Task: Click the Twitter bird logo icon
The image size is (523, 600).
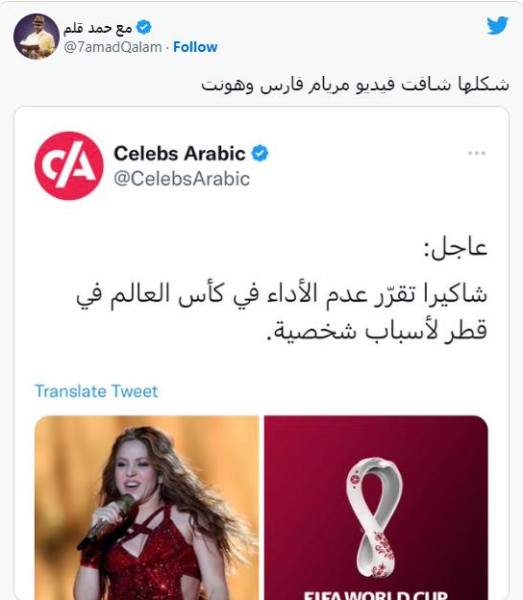Action: [x=497, y=26]
